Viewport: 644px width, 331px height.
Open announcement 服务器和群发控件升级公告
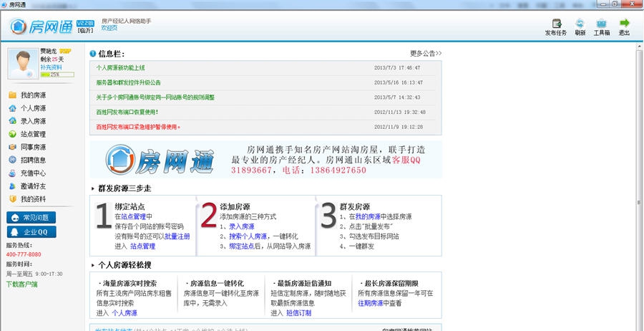click(128, 82)
